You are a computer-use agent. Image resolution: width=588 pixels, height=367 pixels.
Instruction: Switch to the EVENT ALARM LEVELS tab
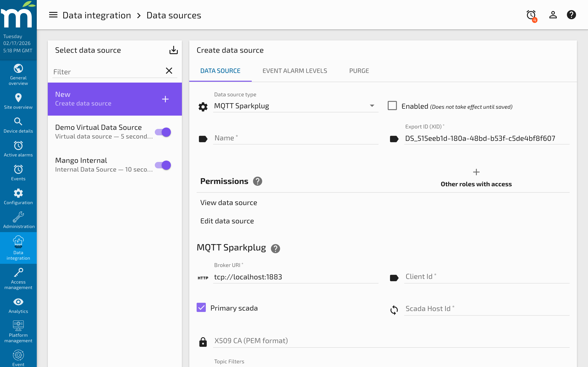click(x=294, y=71)
